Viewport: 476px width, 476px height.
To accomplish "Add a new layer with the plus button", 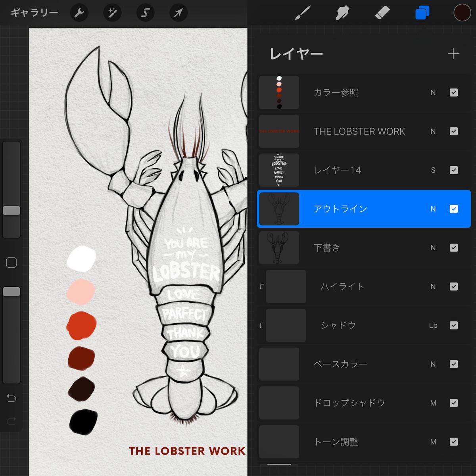I will pyautogui.click(x=454, y=54).
